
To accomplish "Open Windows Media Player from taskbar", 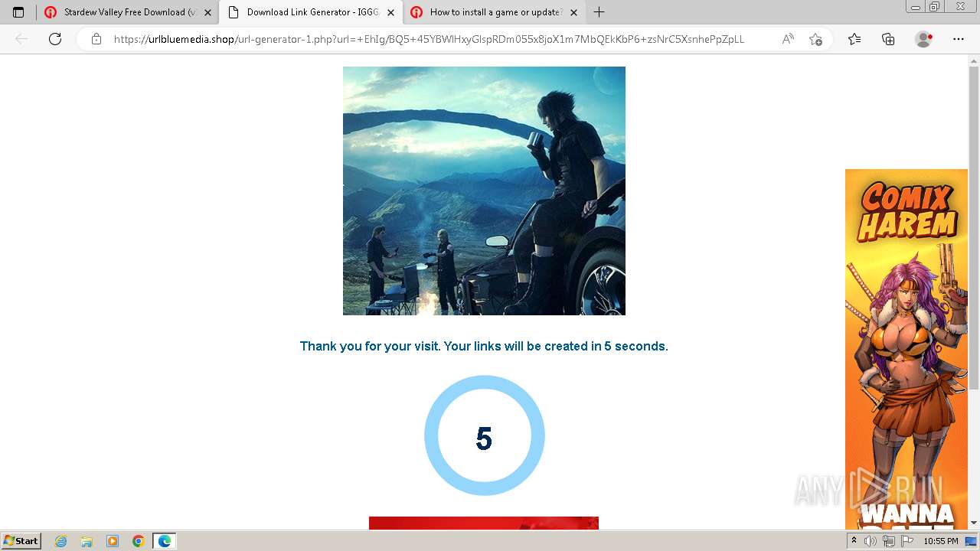I will pos(113,541).
